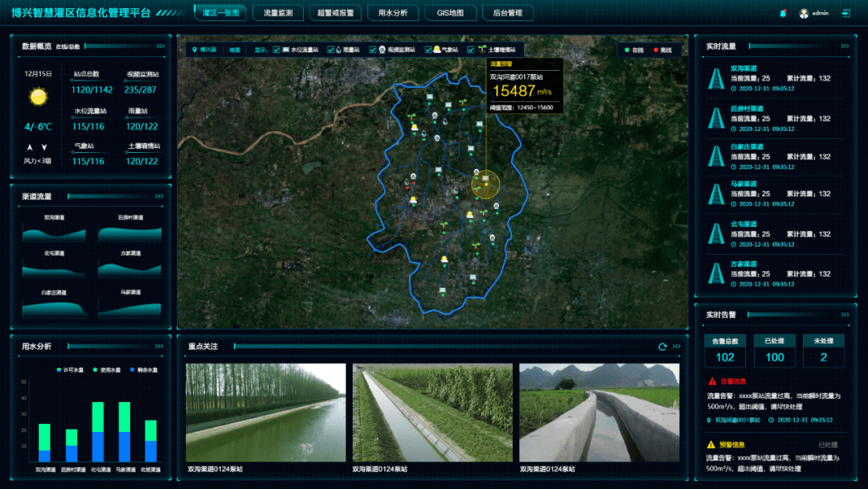Open the GIS地图 tab
The width and height of the screenshot is (868, 489).
(x=451, y=13)
